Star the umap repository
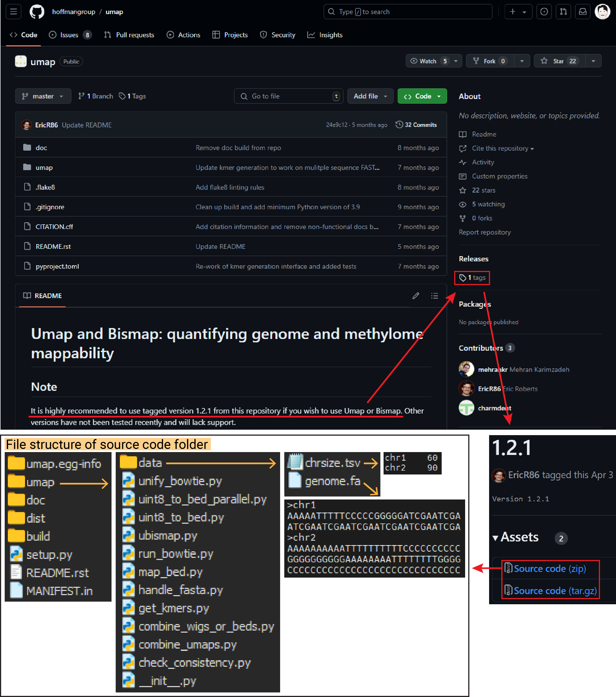This screenshot has width=616, height=697. [x=559, y=61]
